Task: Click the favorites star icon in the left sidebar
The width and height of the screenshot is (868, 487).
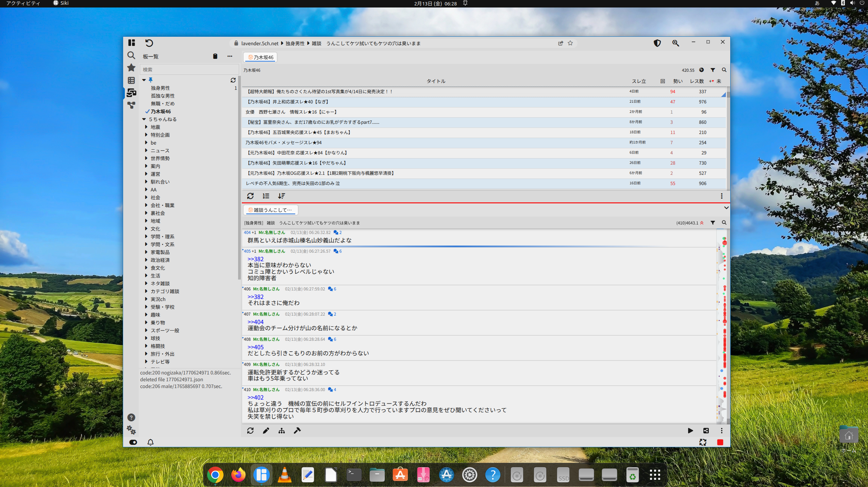Action: point(131,68)
